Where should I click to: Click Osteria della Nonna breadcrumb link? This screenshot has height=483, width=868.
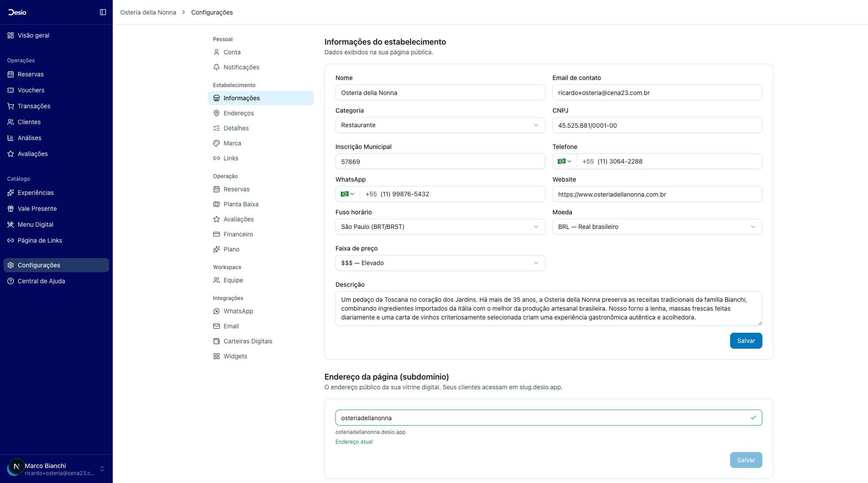[x=148, y=12]
